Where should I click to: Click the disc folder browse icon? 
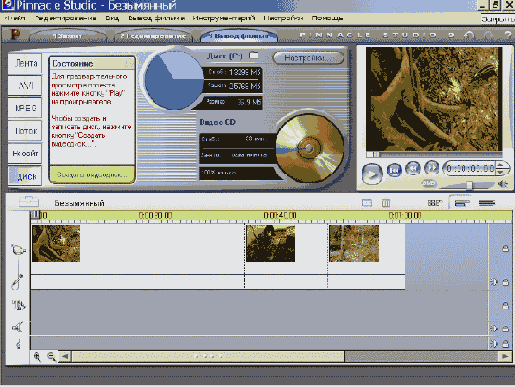pos(254,55)
